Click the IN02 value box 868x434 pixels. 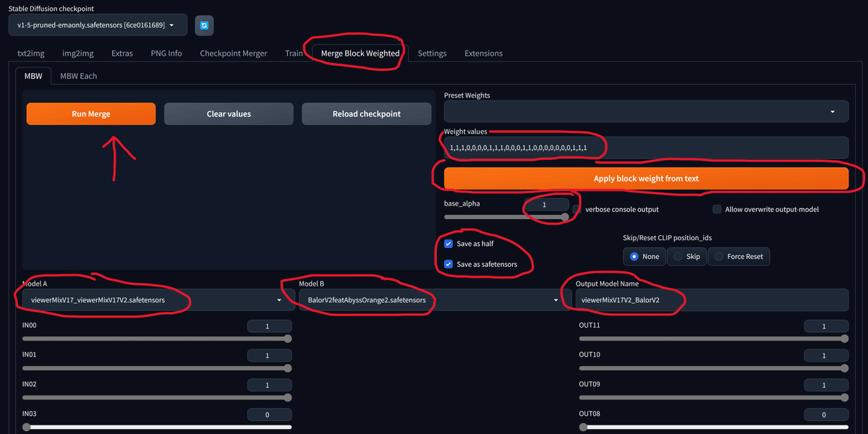269,386
